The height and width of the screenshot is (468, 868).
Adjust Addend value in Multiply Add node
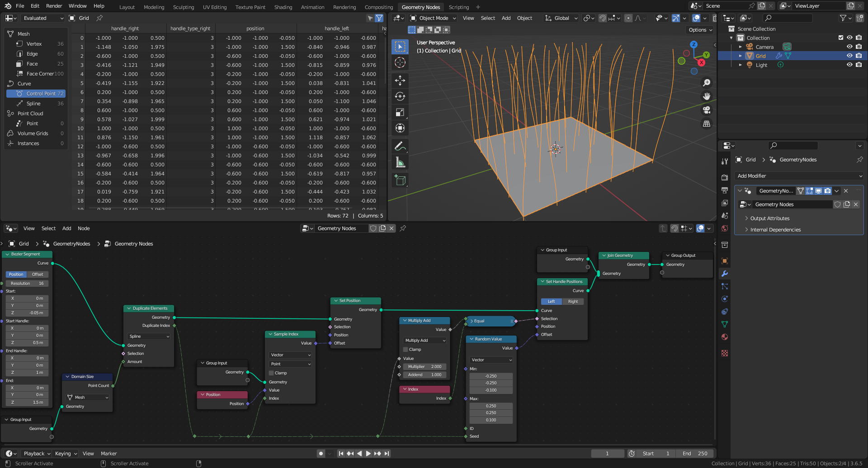point(425,375)
